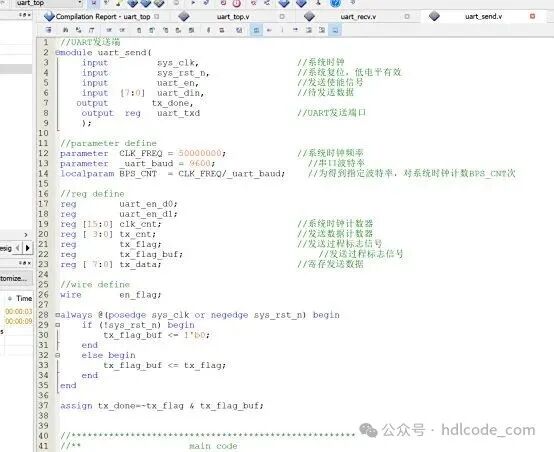Image resolution: width=554 pixels, height=452 pixels.
Task: Click the assign keyword on line 37
Action: (76, 405)
